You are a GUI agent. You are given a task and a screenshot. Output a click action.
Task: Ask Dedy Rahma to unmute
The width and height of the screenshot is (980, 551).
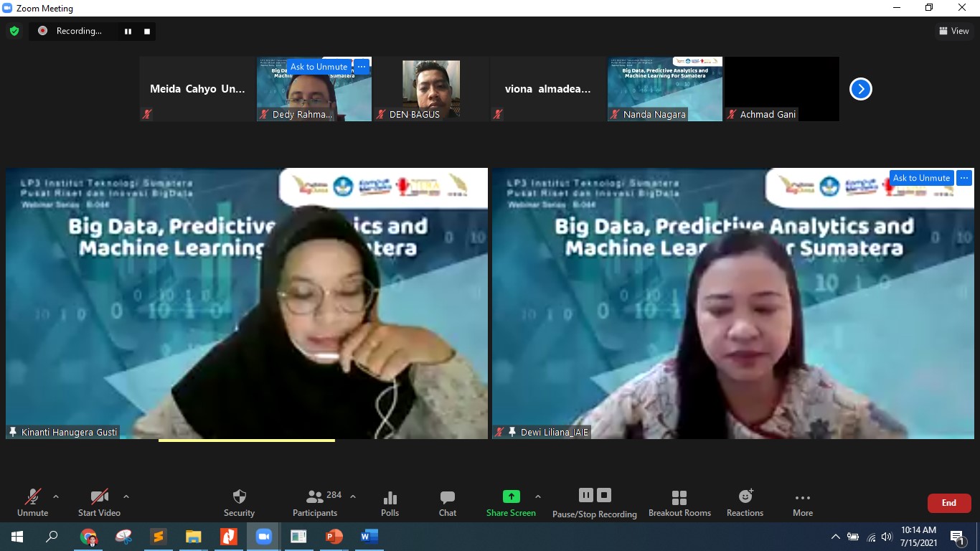(x=319, y=67)
